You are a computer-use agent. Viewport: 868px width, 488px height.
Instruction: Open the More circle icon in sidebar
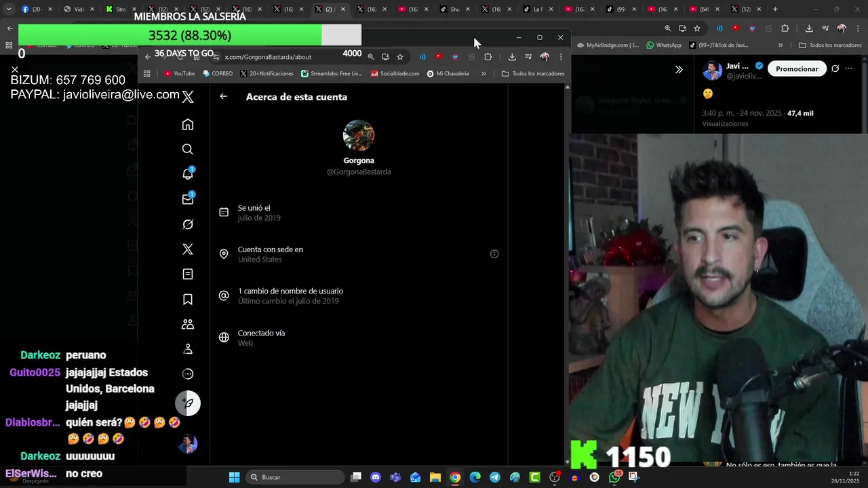(x=188, y=374)
